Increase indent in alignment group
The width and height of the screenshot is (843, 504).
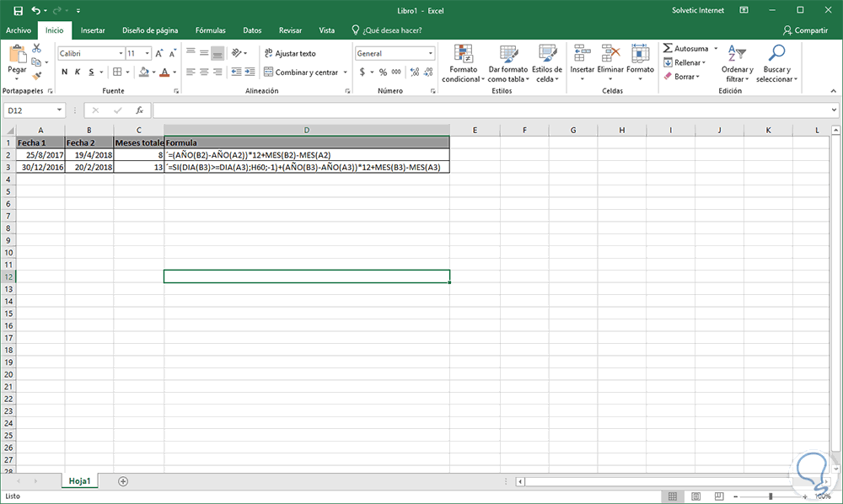[250, 72]
